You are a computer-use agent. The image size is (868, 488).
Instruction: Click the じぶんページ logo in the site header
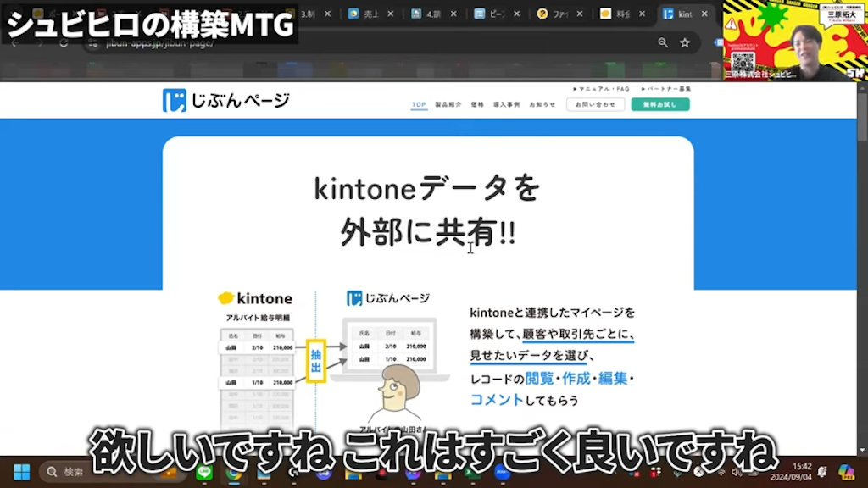tap(225, 99)
